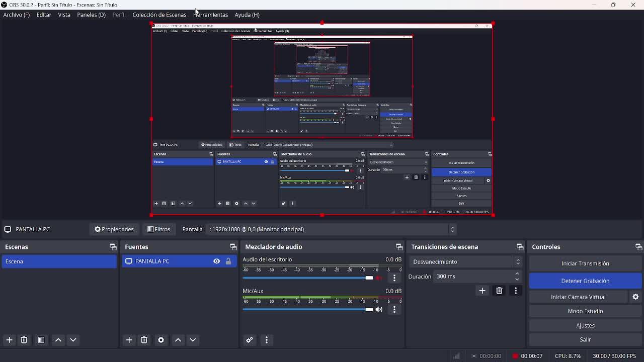Open the Desvanecimiento transition dropdown
The image size is (644, 362).
tap(465, 261)
